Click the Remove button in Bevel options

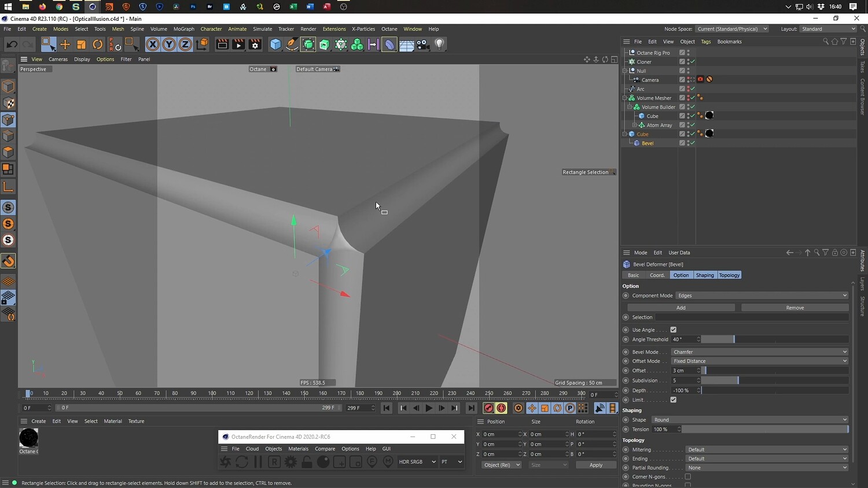point(795,308)
